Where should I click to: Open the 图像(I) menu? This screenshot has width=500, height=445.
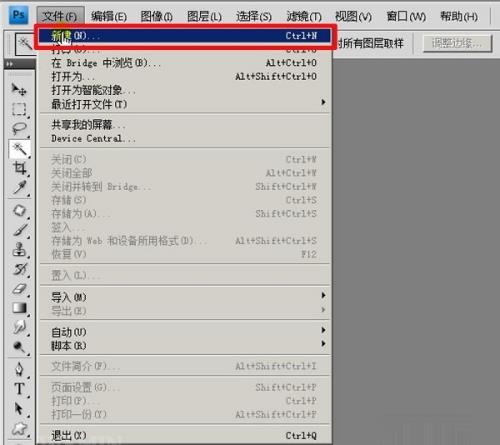tap(156, 16)
